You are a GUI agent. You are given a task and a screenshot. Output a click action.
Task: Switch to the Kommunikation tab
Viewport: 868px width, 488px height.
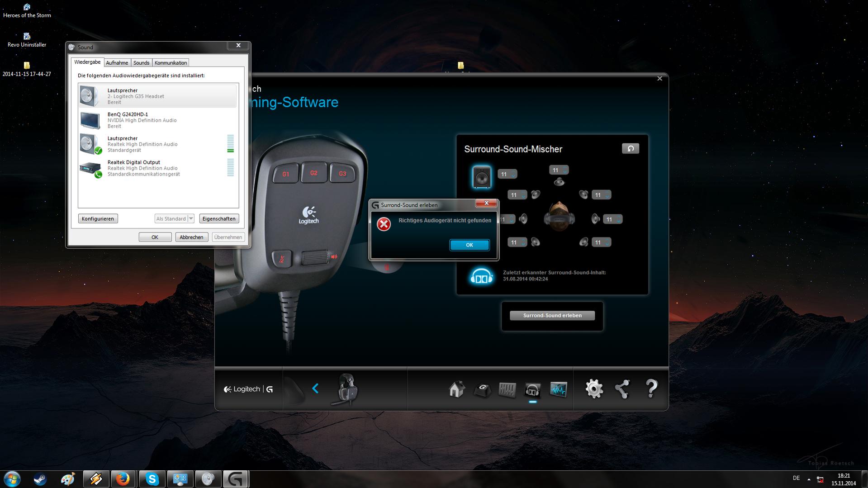coord(171,63)
